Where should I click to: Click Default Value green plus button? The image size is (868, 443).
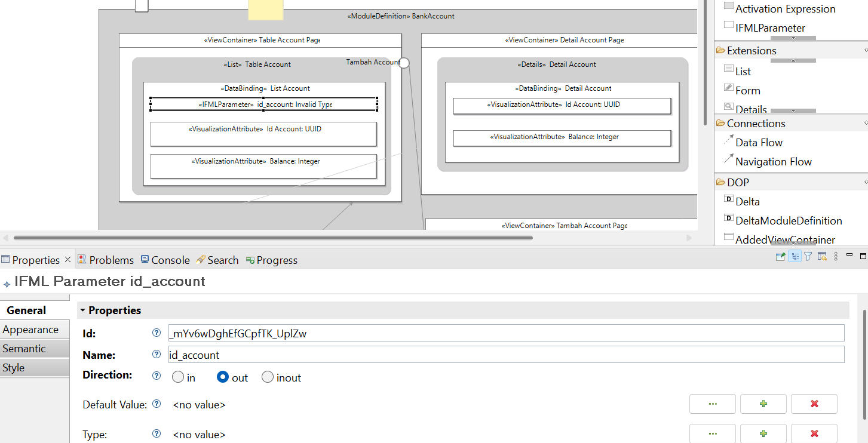point(763,404)
